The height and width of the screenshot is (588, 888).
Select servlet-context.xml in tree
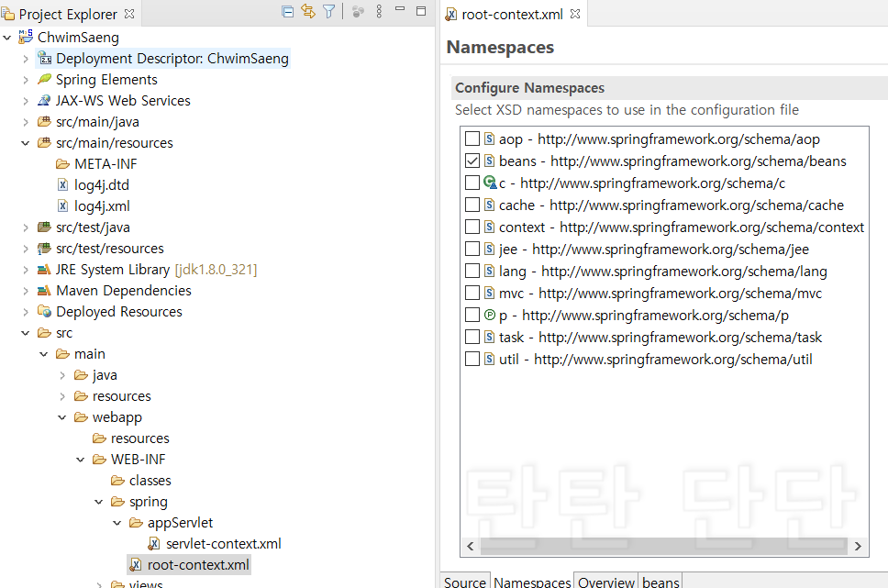pyautogui.click(x=223, y=544)
